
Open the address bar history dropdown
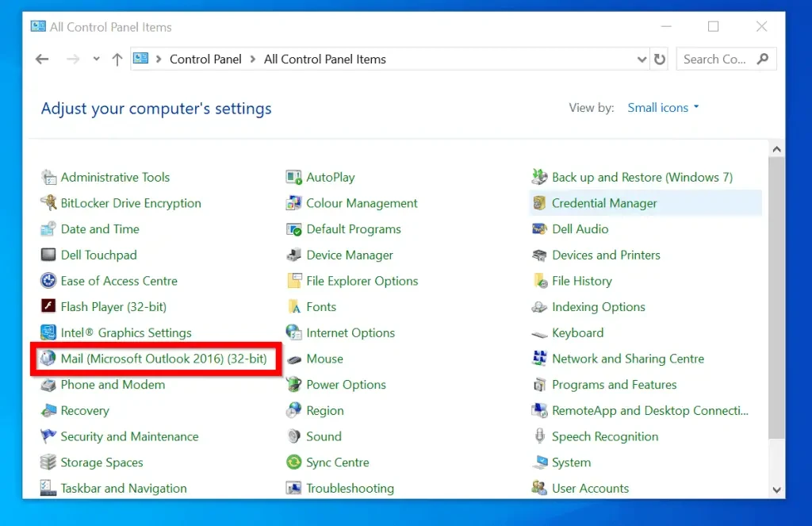click(x=642, y=60)
